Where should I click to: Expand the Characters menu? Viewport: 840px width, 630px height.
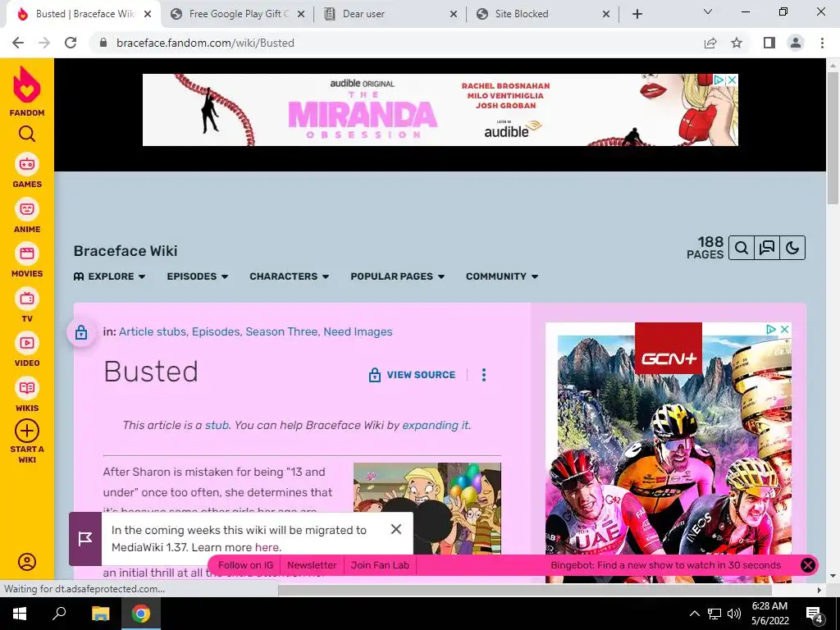pos(290,276)
